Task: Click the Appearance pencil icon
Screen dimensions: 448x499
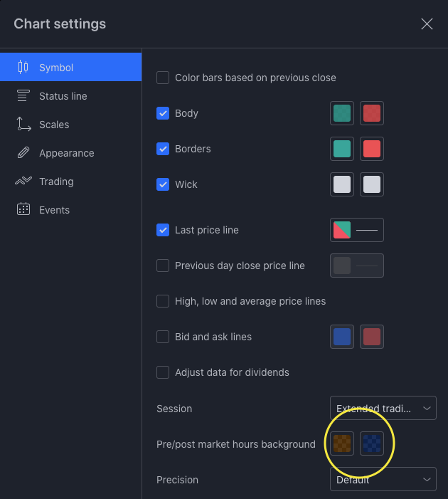Action: tap(23, 153)
